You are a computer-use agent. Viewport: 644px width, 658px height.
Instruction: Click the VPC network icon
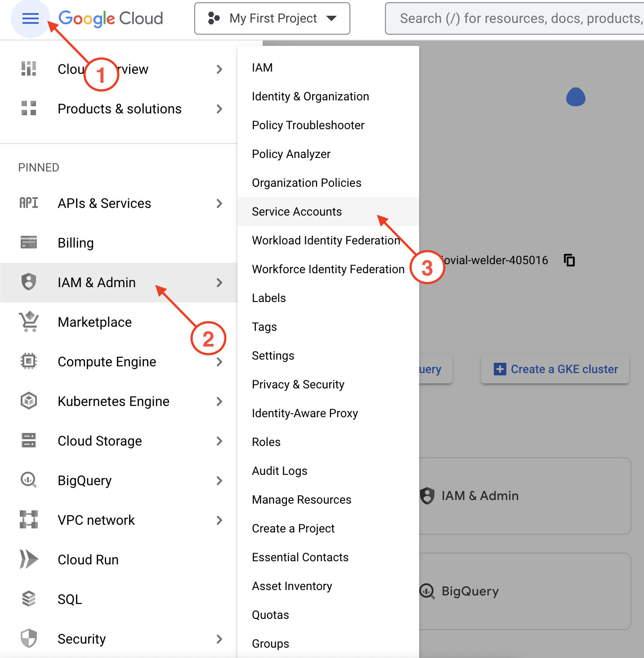[29, 520]
